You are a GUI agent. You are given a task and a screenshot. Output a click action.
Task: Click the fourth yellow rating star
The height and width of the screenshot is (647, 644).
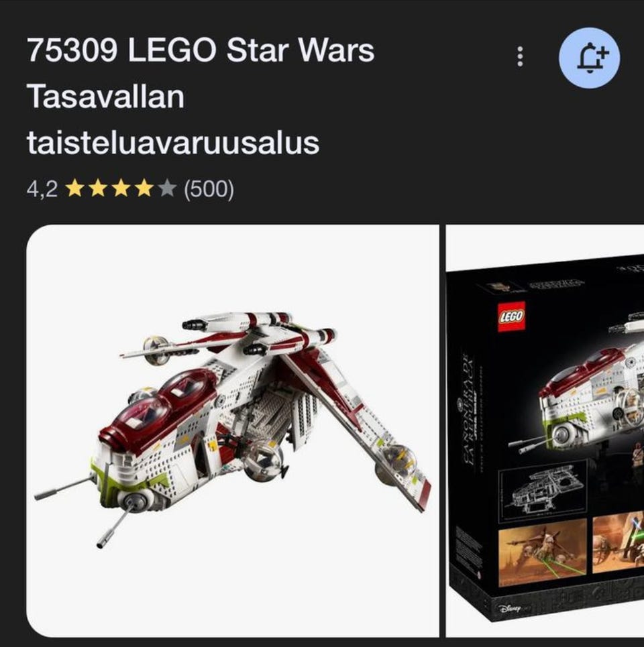[x=144, y=188]
